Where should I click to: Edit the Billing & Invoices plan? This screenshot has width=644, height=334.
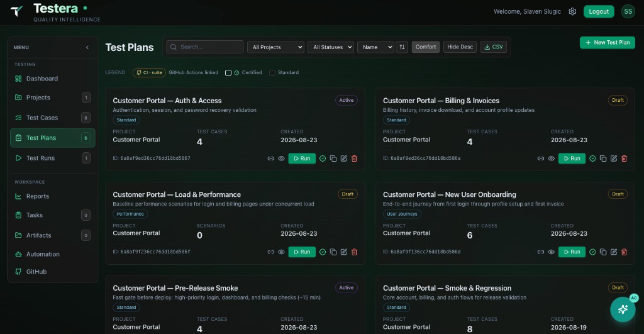(614, 159)
